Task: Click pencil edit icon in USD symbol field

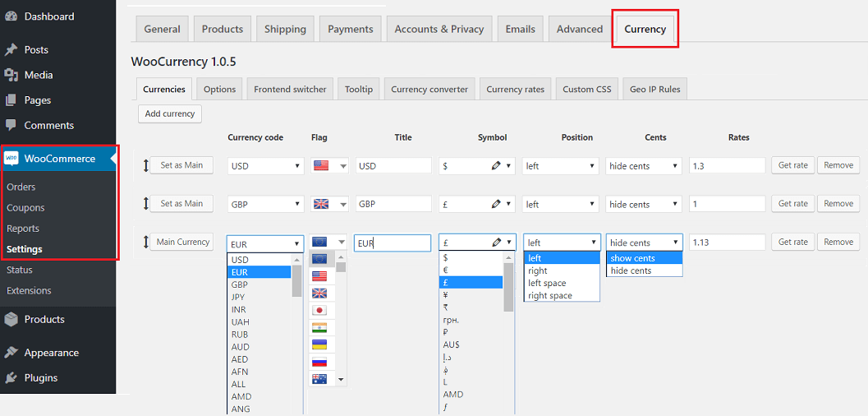Action: [x=496, y=166]
